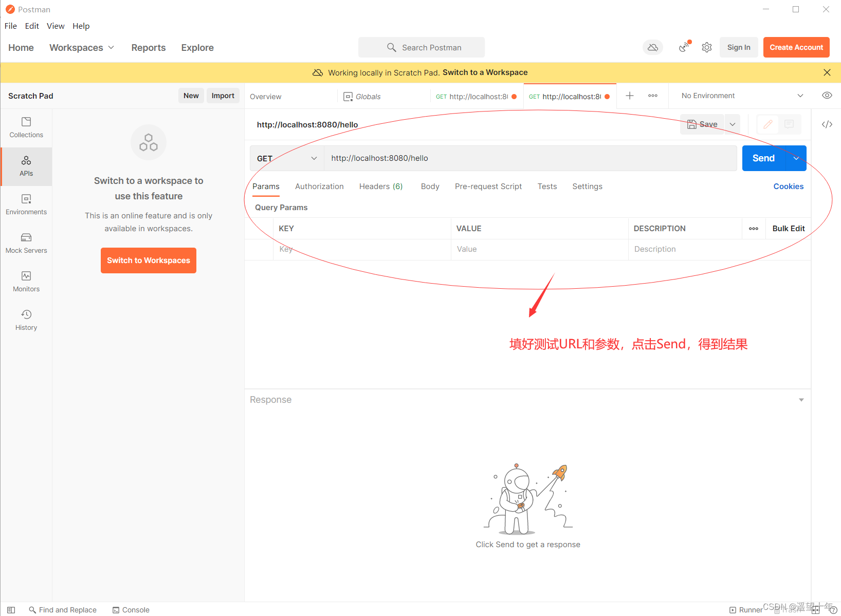Image resolution: width=841 pixels, height=616 pixels.
Task: Select the APIs sidebar icon
Action: pos(26,166)
